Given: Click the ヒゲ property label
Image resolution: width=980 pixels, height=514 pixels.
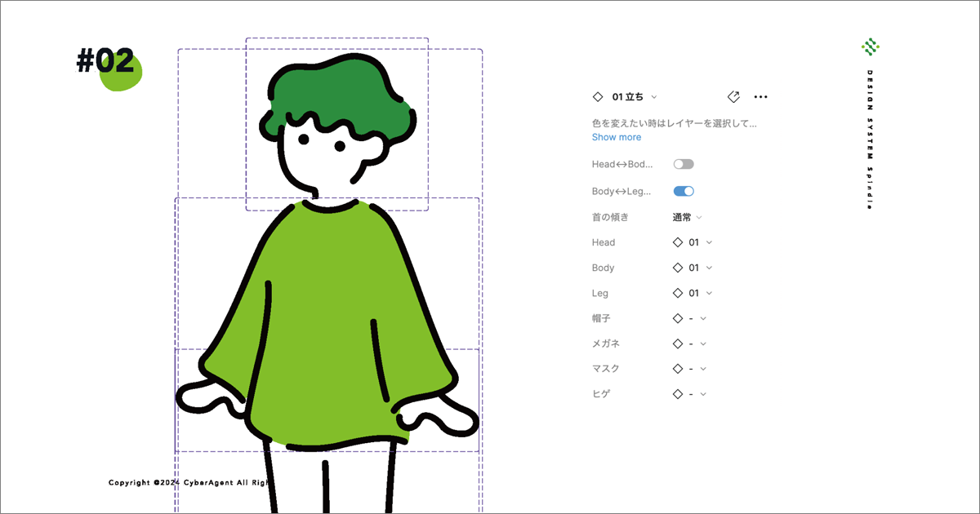Looking at the screenshot, I should (x=601, y=394).
